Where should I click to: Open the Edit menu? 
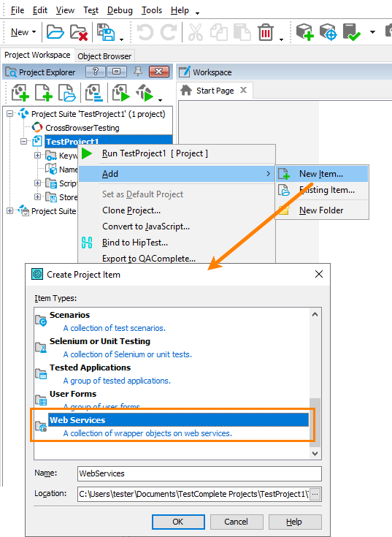click(x=40, y=10)
